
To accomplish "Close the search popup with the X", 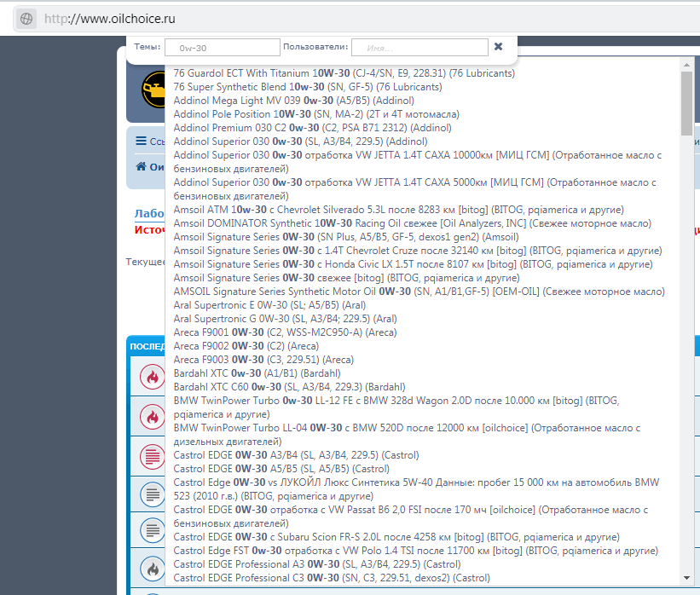I will point(498,46).
